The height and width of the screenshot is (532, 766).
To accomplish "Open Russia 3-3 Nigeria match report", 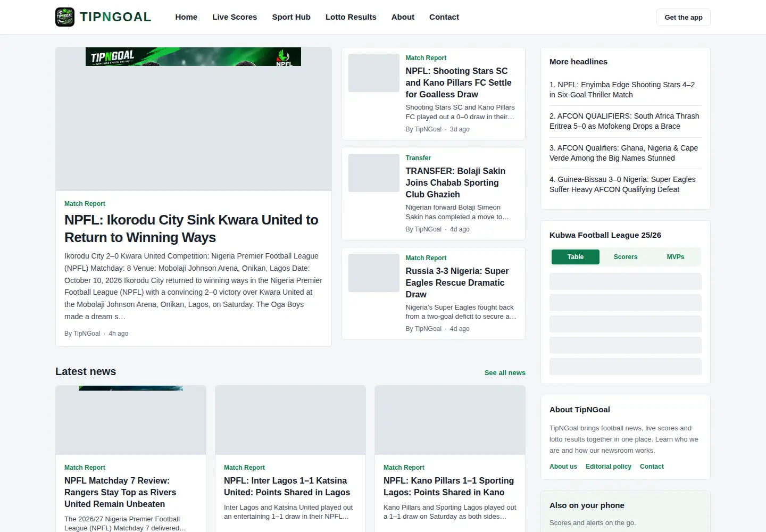I will tap(457, 282).
